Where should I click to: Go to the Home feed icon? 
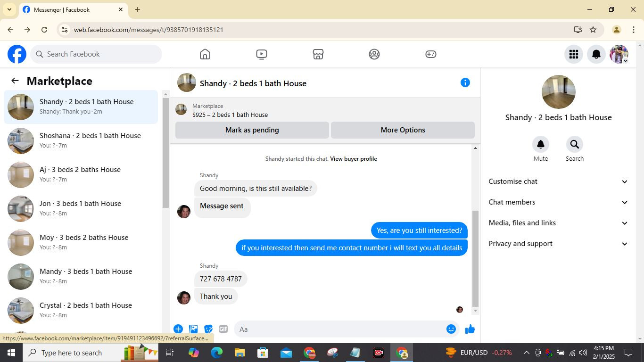tap(205, 54)
